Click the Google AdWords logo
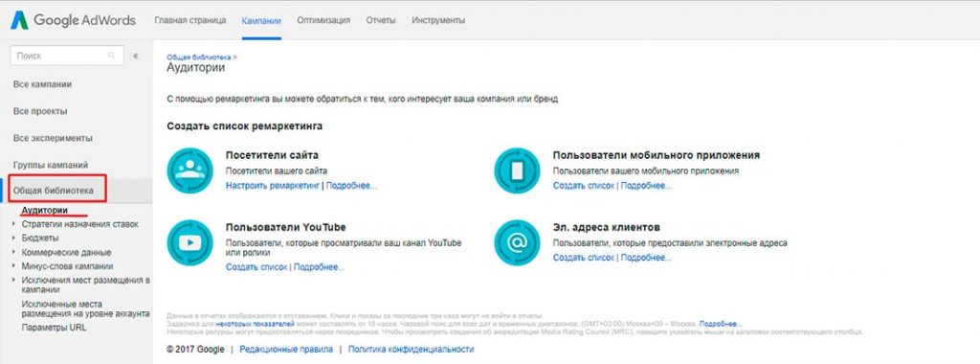The width and height of the screenshot is (980, 364). coord(73,20)
